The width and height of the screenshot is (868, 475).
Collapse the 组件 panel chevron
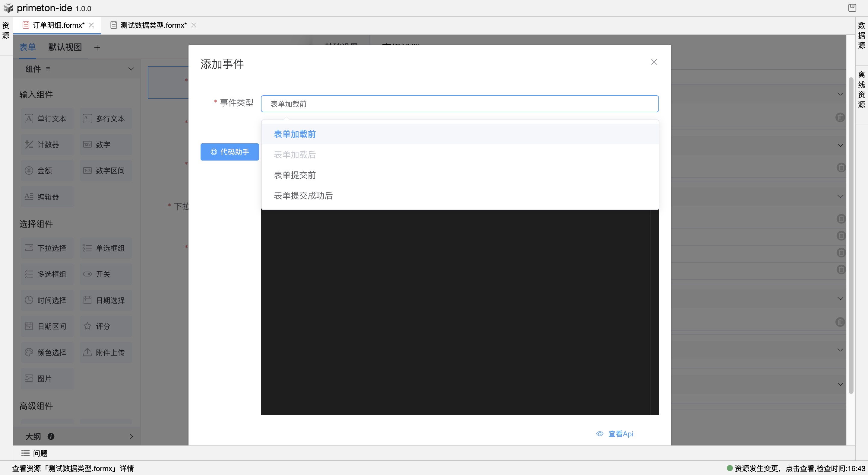coord(131,69)
